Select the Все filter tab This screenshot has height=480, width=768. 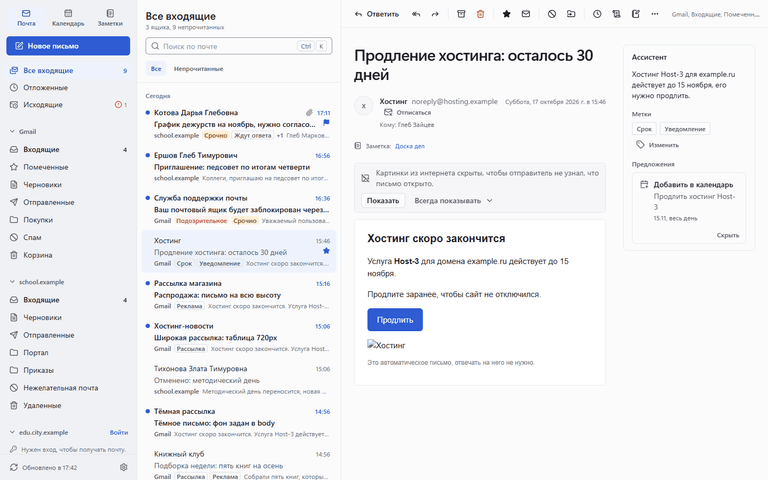pos(156,69)
